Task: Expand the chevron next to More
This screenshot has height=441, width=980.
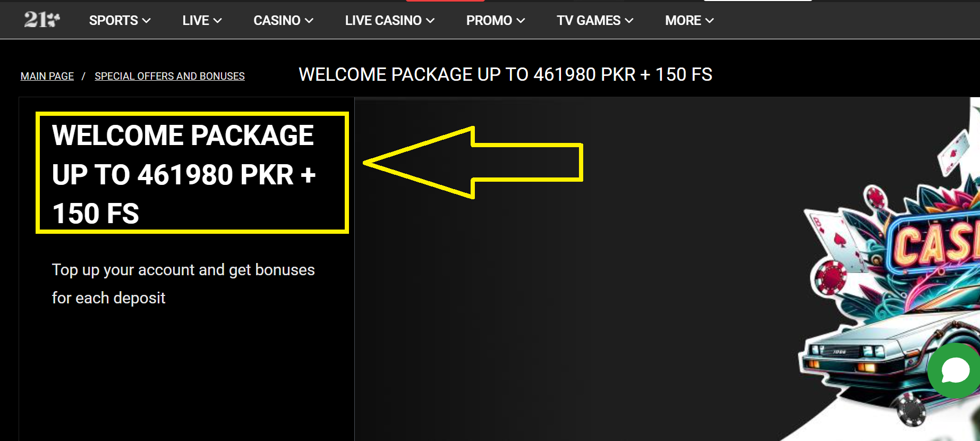Action: click(x=710, y=21)
